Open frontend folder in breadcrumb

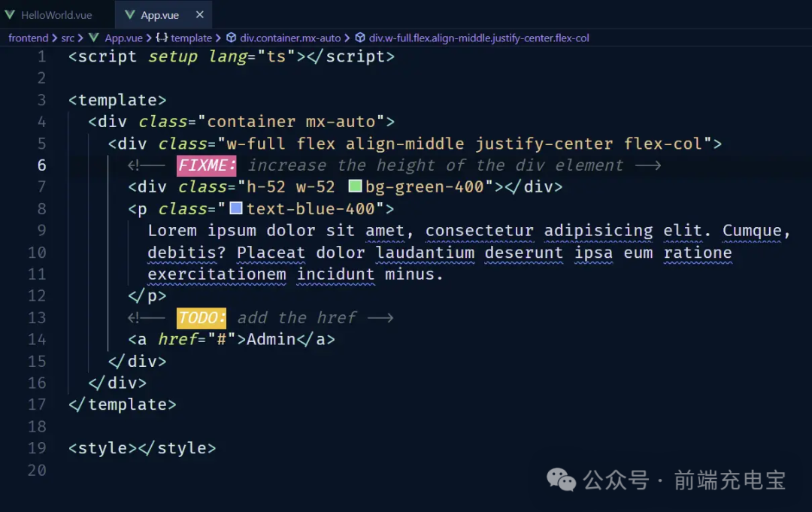29,38
